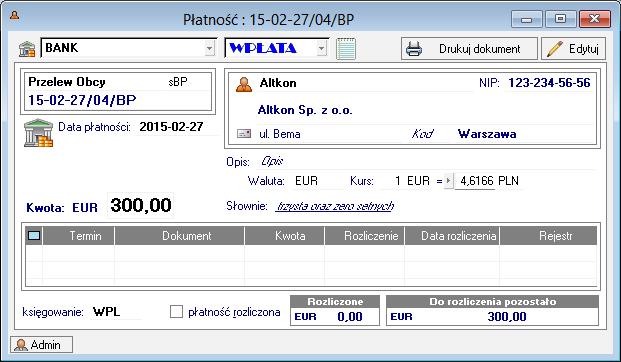621x362 pixels.
Task: Click the Admin button in status bar
Action: (x=42, y=345)
